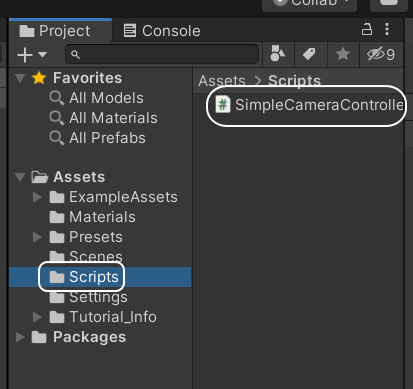Click the Search by Label tag icon
Screen dimensions: 413x389
click(x=310, y=54)
